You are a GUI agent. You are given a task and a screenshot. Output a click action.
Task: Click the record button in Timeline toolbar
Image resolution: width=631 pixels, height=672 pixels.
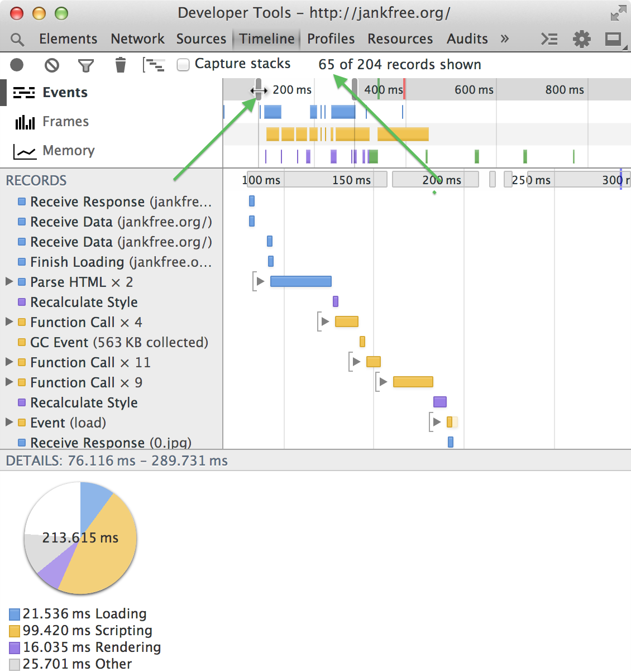[17, 65]
